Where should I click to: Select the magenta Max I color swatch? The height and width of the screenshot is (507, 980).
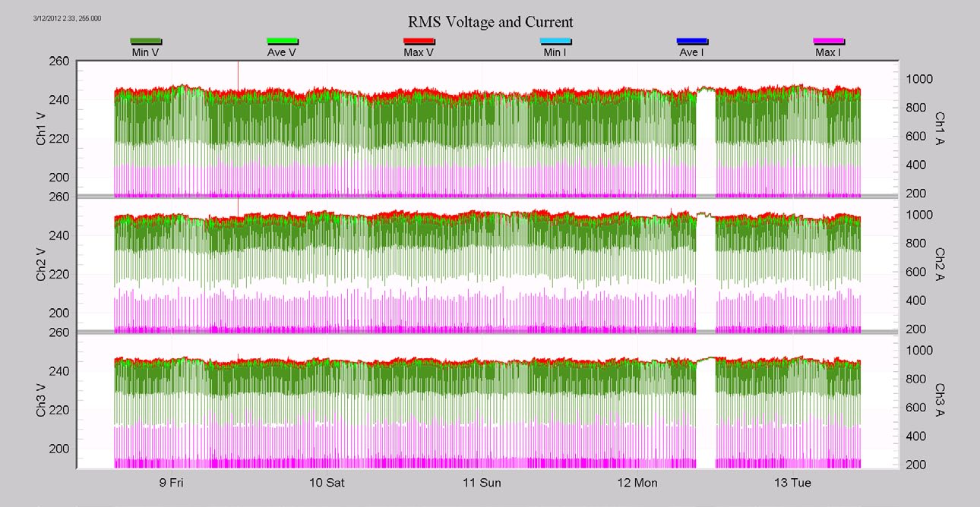(x=828, y=42)
